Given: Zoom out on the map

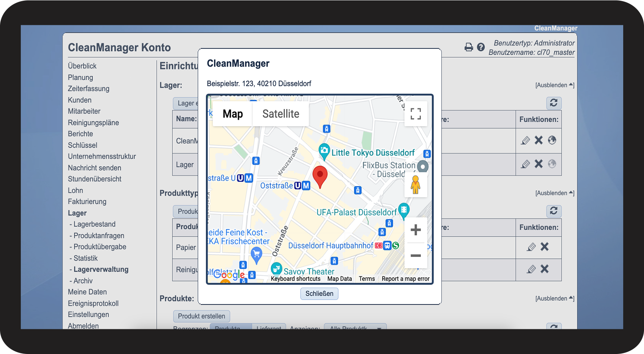Looking at the screenshot, I should click(x=415, y=256).
